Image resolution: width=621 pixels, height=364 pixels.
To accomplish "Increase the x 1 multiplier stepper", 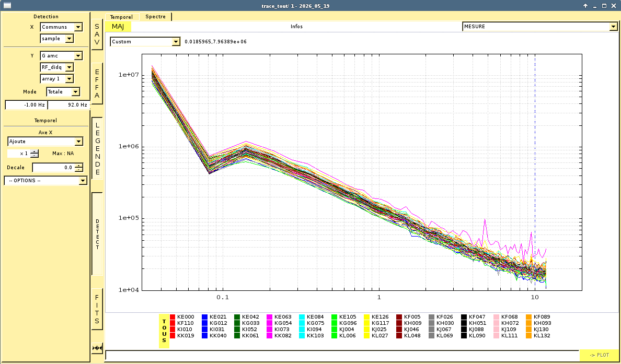I will click(x=35, y=151).
